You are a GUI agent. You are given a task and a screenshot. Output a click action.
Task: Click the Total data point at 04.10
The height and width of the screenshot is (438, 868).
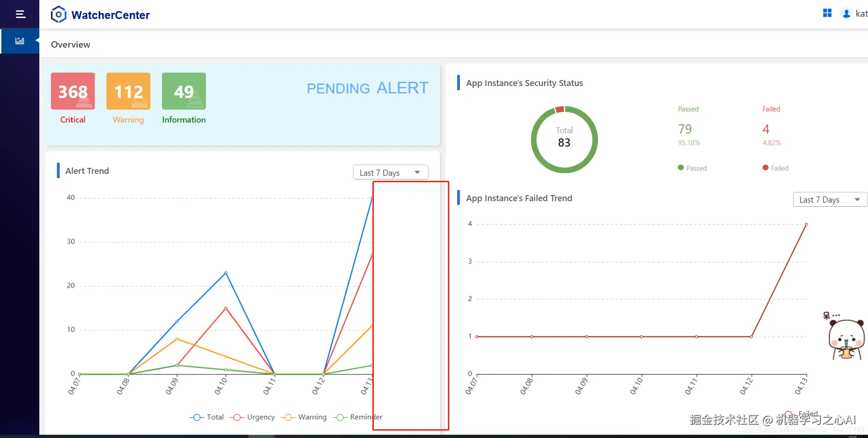pyautogui.click(x=226, y=273)
